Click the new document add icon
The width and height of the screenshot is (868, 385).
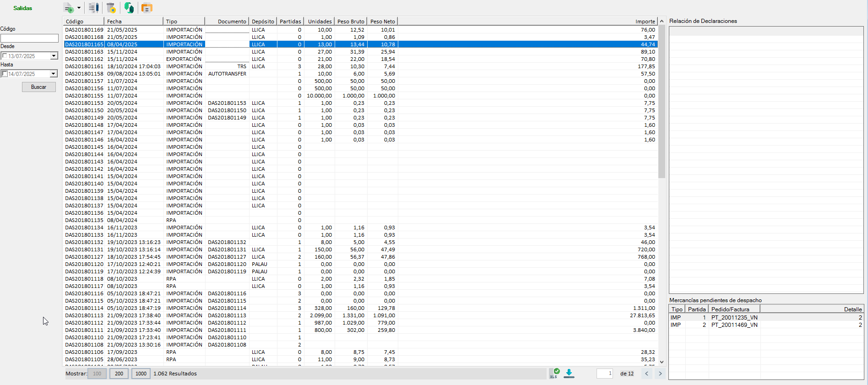[69, 8]
